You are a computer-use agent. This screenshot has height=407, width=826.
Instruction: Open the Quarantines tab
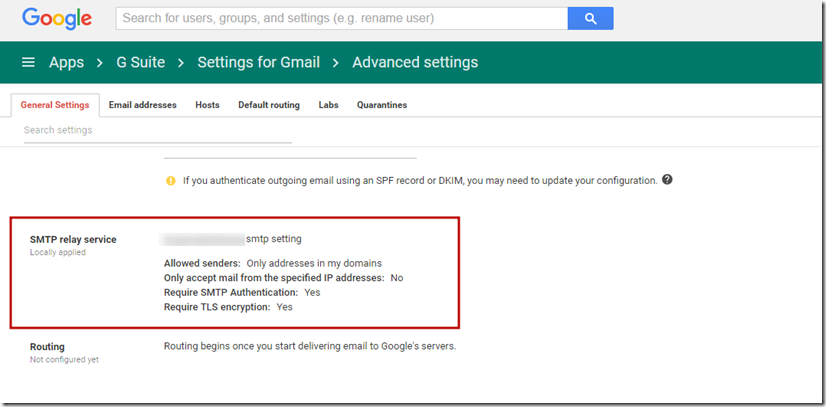(x=382, y=105)
